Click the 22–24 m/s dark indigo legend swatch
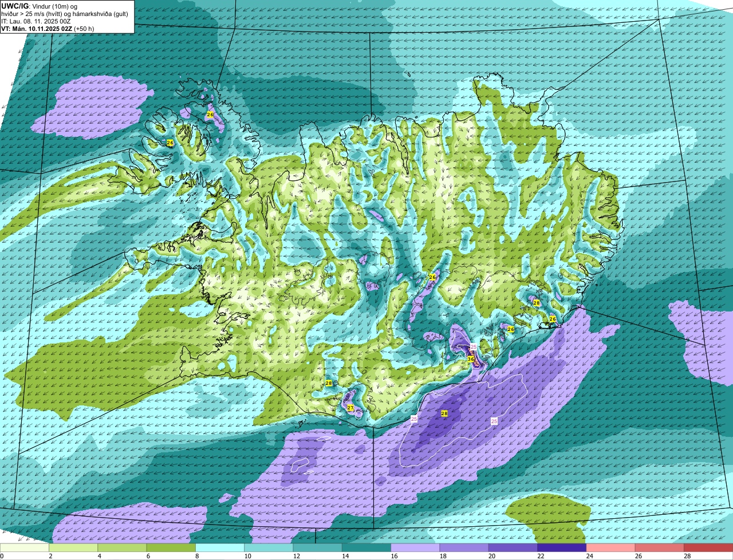The image size is (733, 560). (x=562, y=548)
